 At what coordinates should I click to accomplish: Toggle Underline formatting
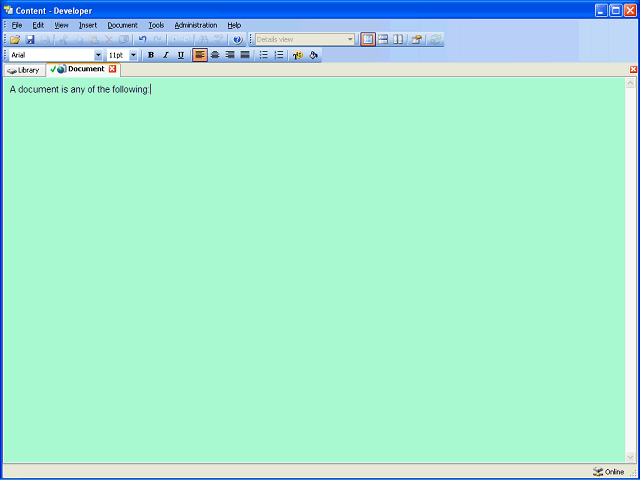click(x=181, y=55)
